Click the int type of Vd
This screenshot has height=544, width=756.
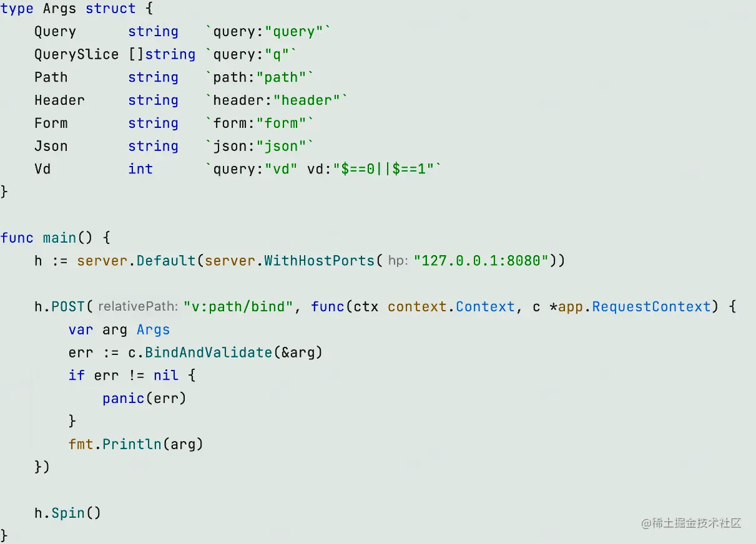140,169
